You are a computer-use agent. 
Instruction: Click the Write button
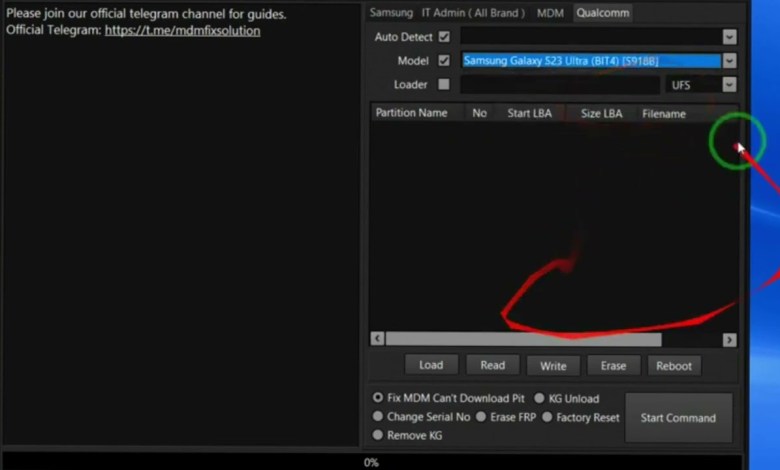point(553,366)
